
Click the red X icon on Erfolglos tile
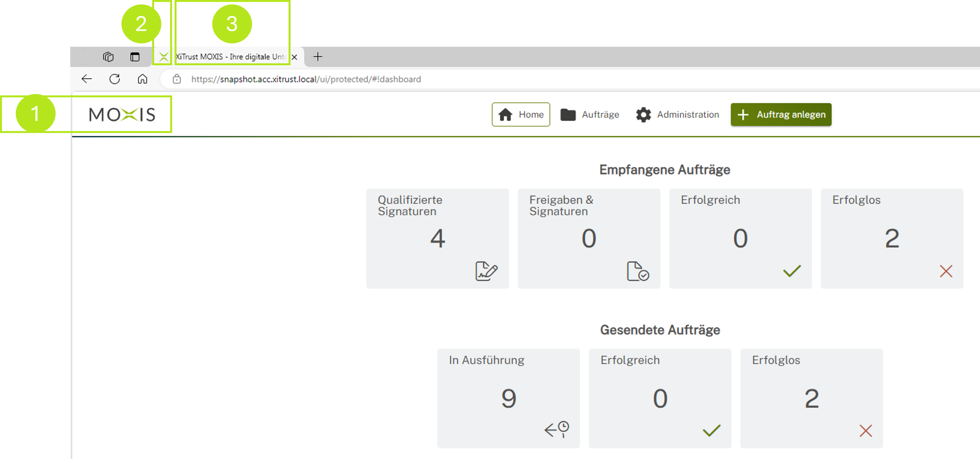pos(946,271)
